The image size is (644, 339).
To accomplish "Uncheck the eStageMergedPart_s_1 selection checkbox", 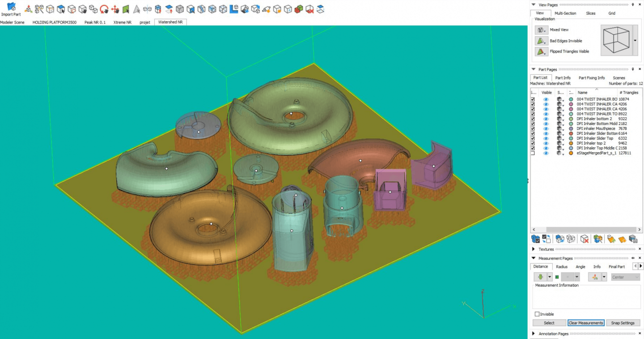I will click(533, 153).
